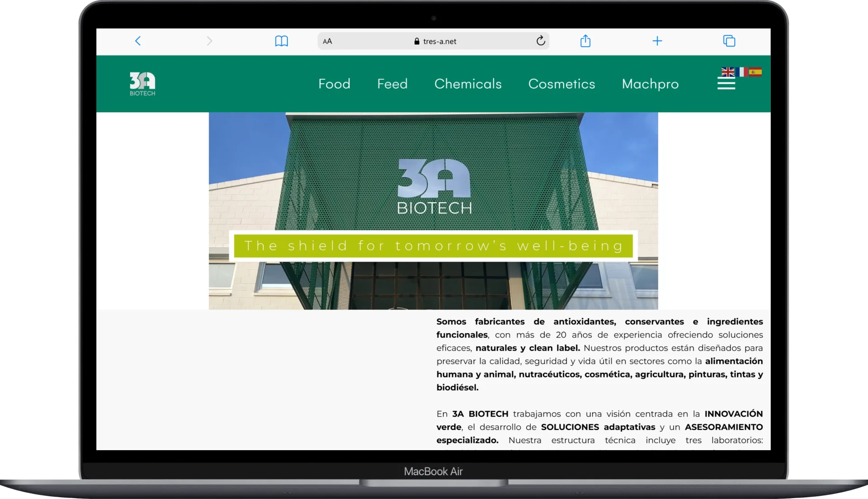Viewport: 868px width, 499px height.
Task: Go to the Chemicals section
Action: [467, 84]
